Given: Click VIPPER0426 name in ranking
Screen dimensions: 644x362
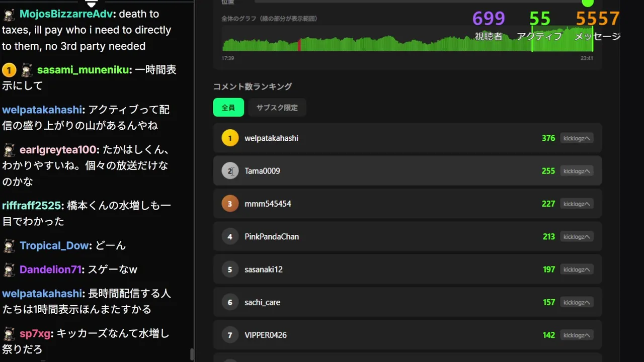Looking at the screenshot, I should pyautogui.click(x=266, y=335).
